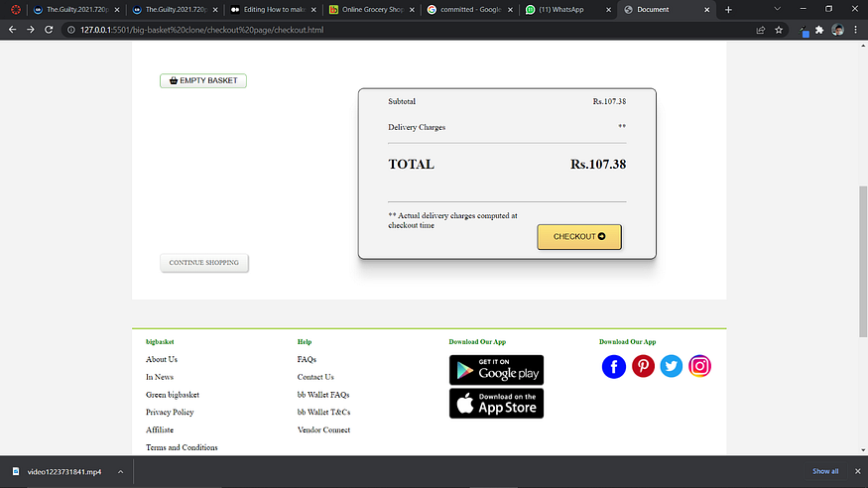
Task: Open the Chrome three-dot menu
Action: click(856, 30)
